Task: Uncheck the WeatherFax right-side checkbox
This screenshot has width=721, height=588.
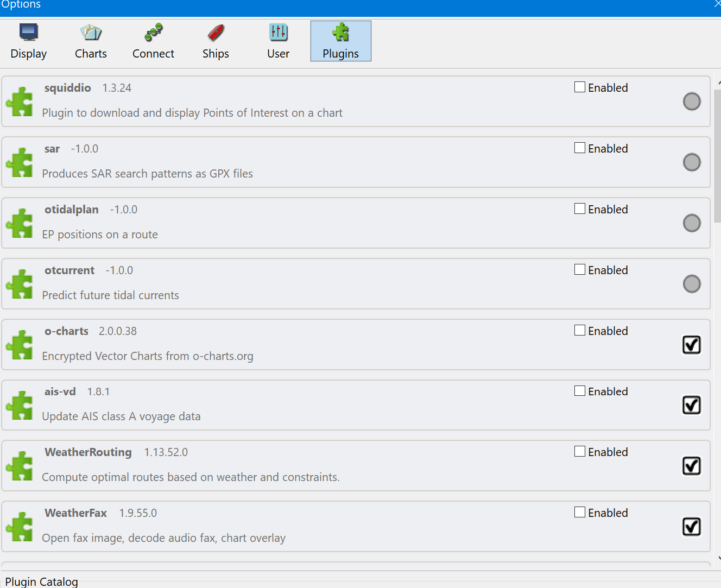Action: [x=691, y=526]
